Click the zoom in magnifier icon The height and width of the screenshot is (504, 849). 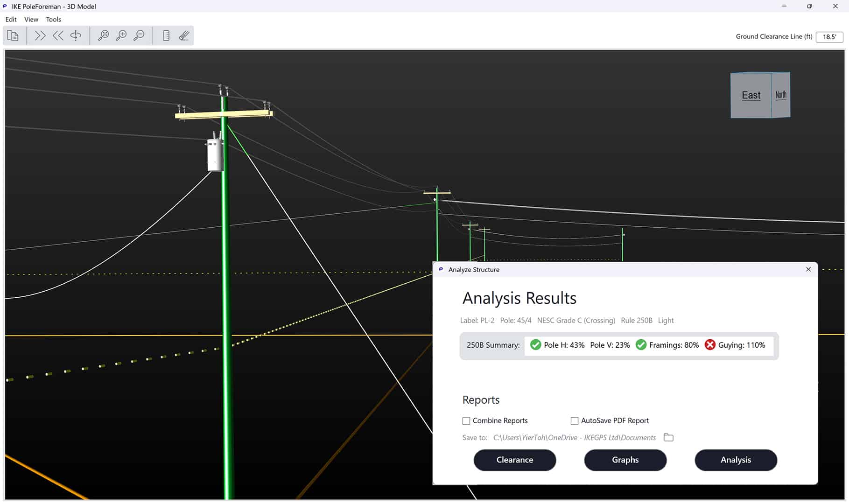tap(121, 36)
